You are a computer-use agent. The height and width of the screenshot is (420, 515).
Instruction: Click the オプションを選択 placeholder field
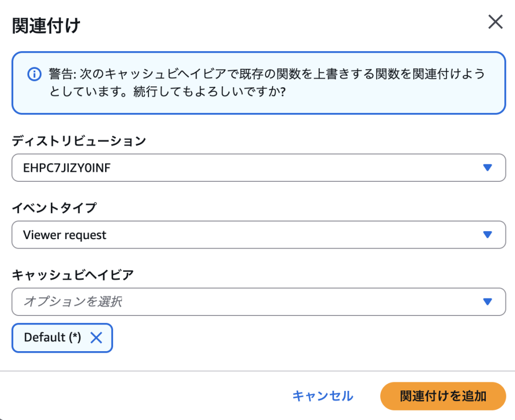pos(259,301)
